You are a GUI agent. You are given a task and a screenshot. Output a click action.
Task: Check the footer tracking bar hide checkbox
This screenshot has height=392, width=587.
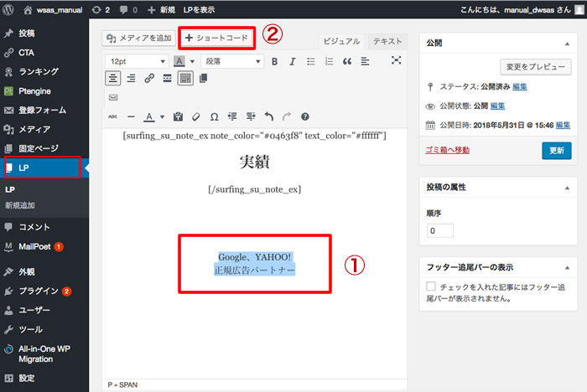click(431, 286)
